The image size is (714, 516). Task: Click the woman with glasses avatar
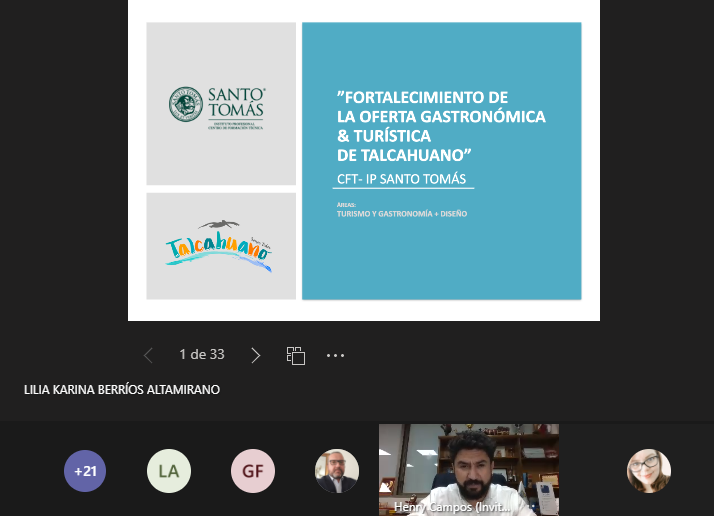tap(648, 471)
